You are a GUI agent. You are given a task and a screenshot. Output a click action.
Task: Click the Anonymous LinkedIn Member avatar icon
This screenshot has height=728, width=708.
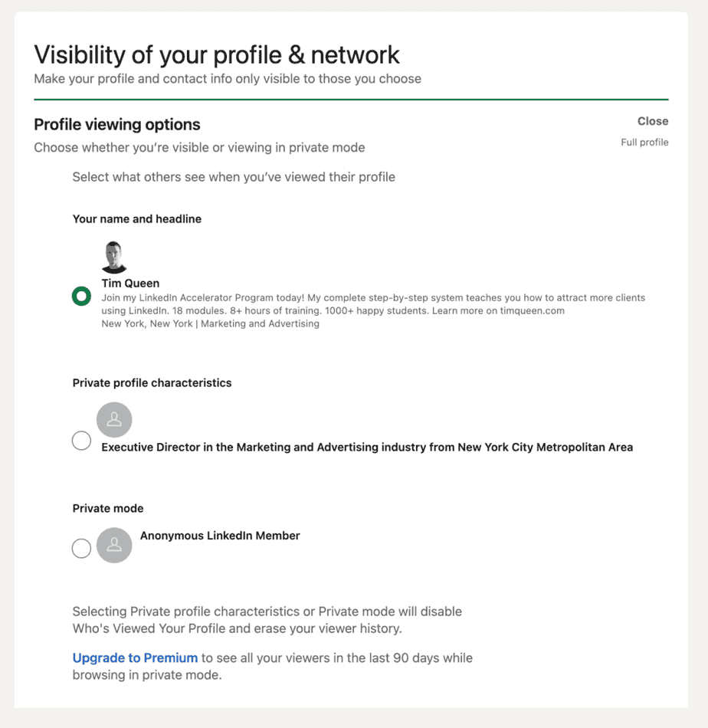(x=114, y=545)
